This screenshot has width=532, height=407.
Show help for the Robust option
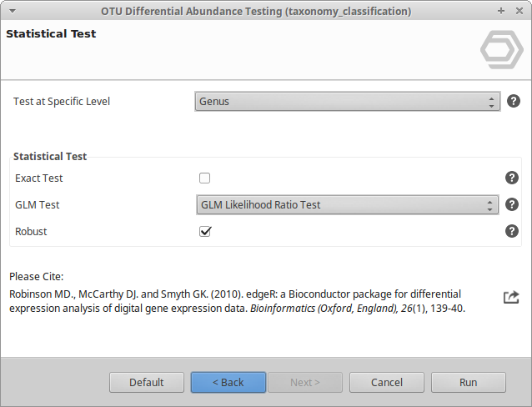(x=512, y=231)
